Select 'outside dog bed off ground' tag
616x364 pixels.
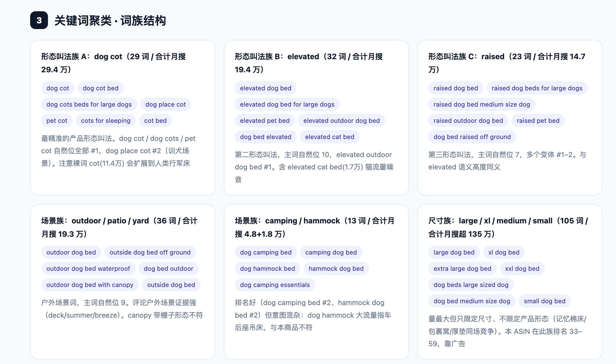pos(150,252)
